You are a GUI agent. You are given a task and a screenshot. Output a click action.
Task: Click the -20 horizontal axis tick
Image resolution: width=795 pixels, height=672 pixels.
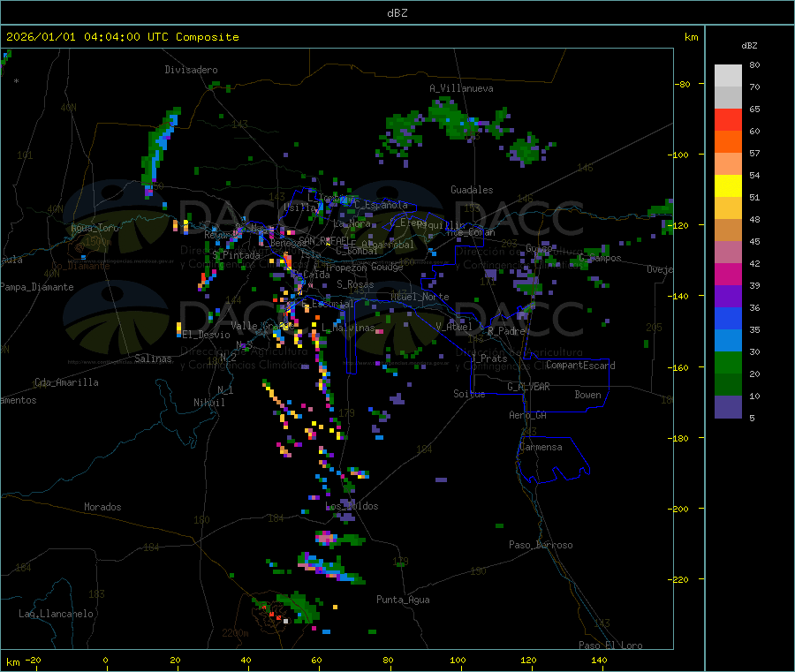pos(33,660)
